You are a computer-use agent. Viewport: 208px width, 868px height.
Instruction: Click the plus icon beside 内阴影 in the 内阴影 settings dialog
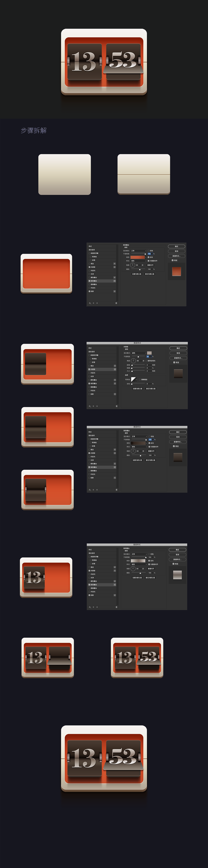(115, 369)
